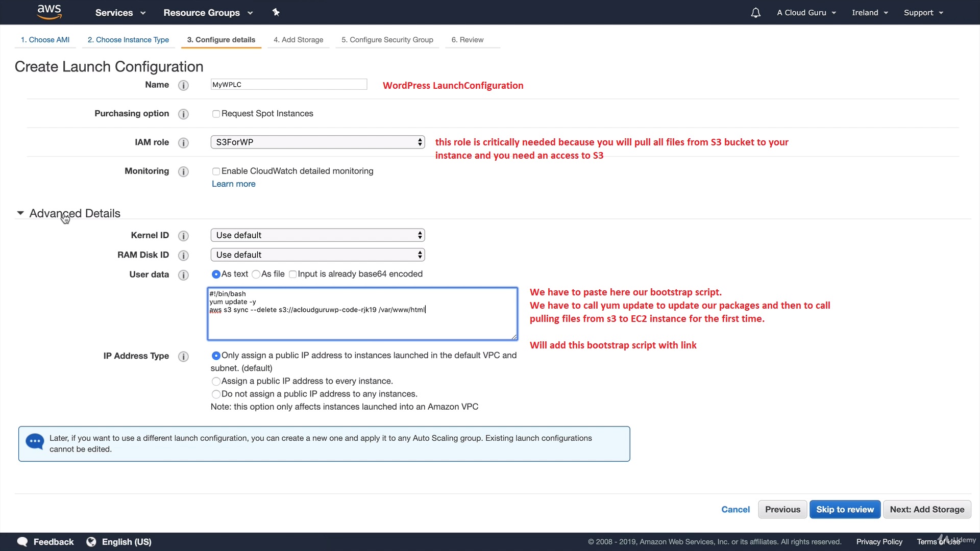
Task: Click the AWS logo home icon
Action: [x=50, y=12]
